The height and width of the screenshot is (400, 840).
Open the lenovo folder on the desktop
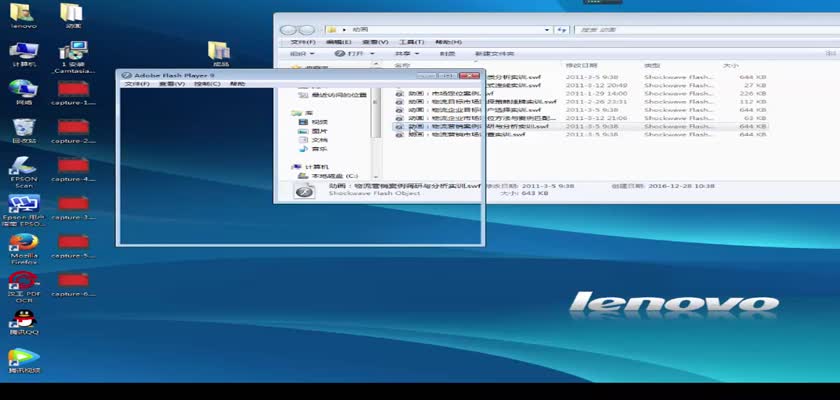23,16
